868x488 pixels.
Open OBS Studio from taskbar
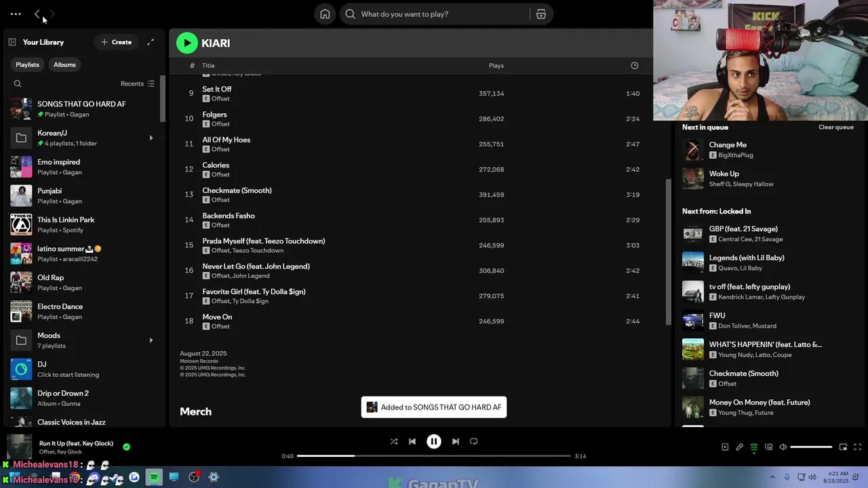(x=194, y=477)
